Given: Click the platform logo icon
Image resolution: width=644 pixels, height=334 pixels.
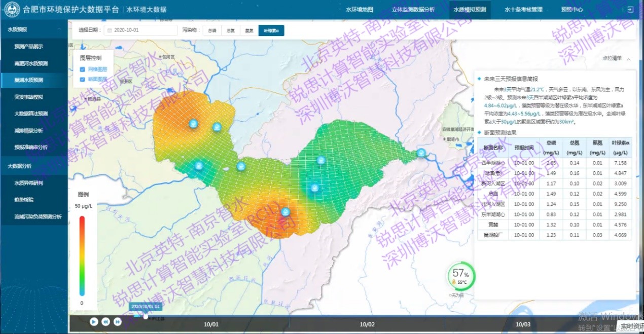Looking at the screenshot, I should pos(11,10).
